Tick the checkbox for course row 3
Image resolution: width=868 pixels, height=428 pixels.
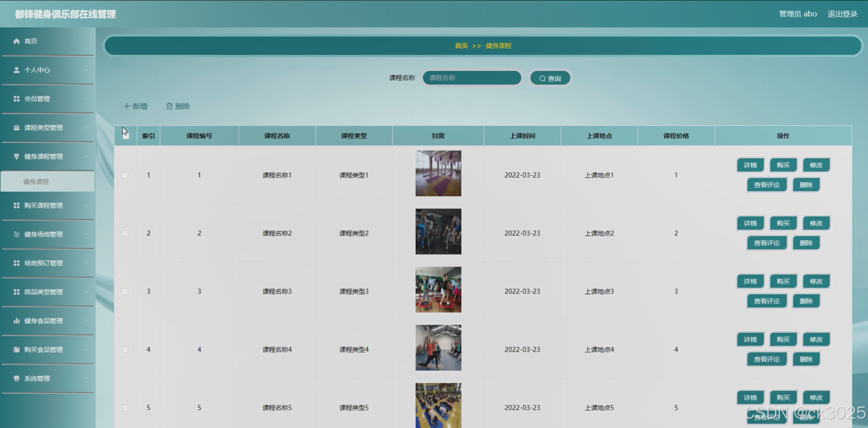tap(125, 291)
